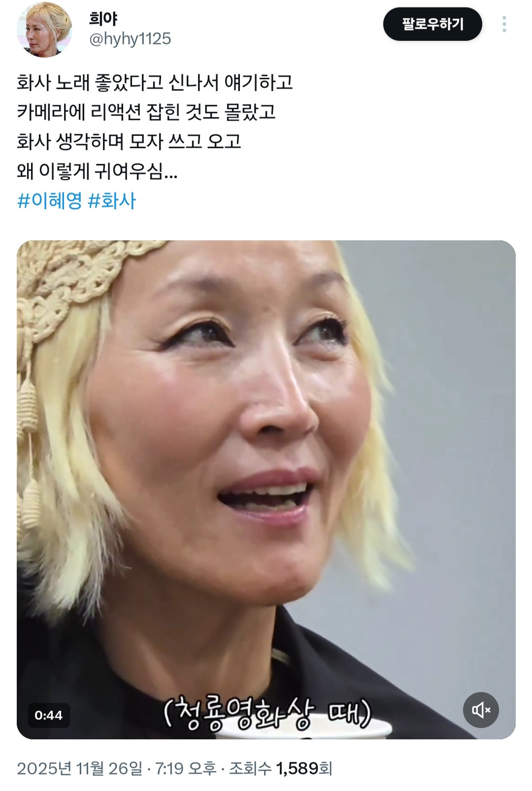Open the 희야 profile avatar

(44, 30)
